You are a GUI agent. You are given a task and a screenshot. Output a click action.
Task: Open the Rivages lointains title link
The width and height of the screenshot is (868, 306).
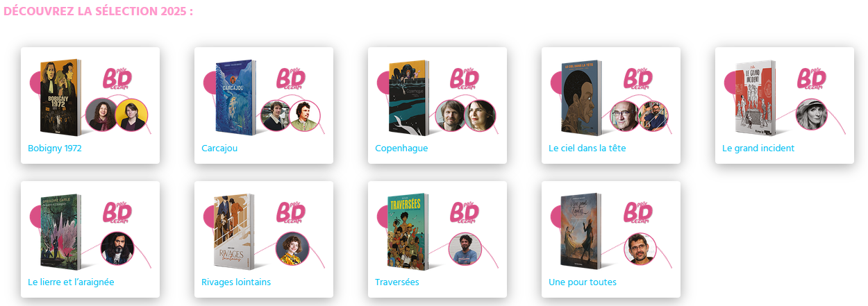click(236, 282)
